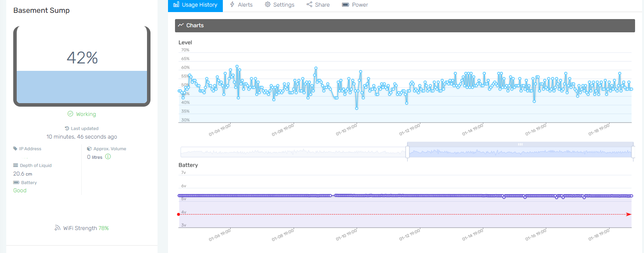Click the left handle of range selector
This screenshot has width=644, height=253.
[x=408, y=152]
